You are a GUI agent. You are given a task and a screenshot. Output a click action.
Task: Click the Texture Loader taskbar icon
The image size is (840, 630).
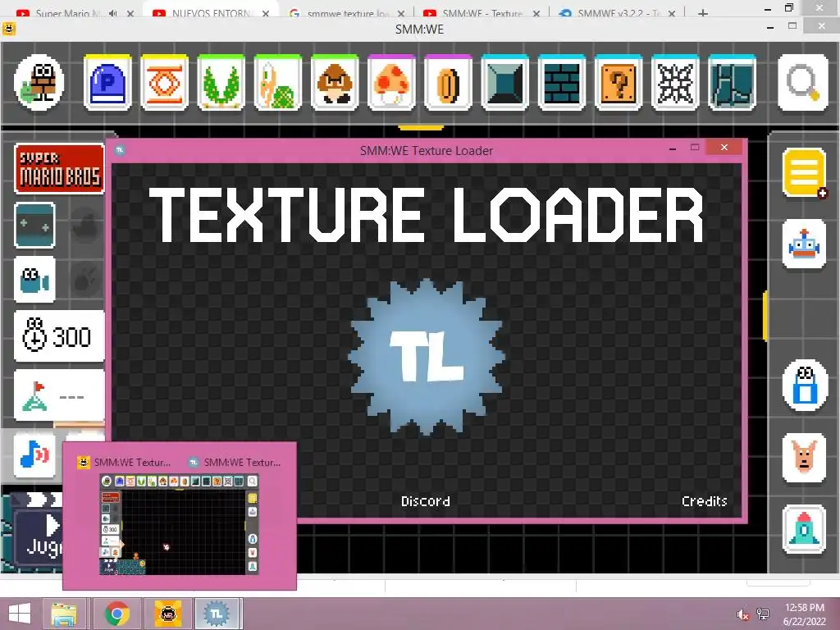217,614
